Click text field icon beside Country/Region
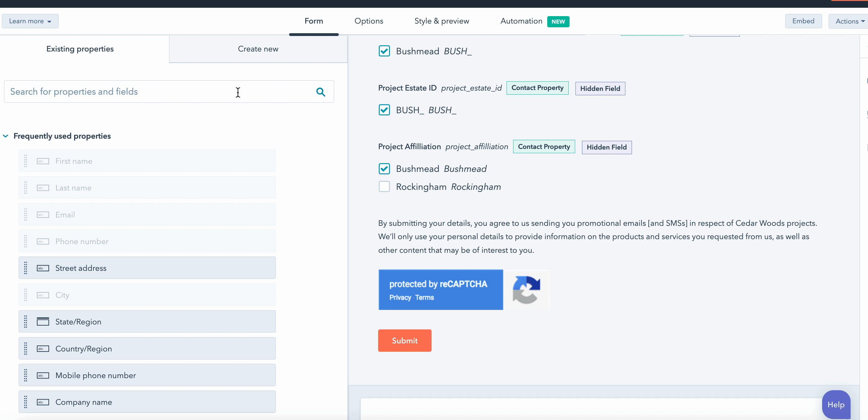 click(x=43, y=349)
